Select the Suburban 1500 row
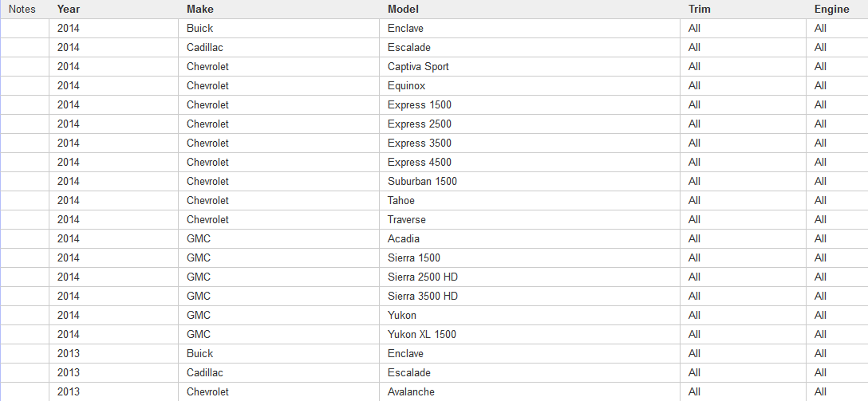 point(422,182)
